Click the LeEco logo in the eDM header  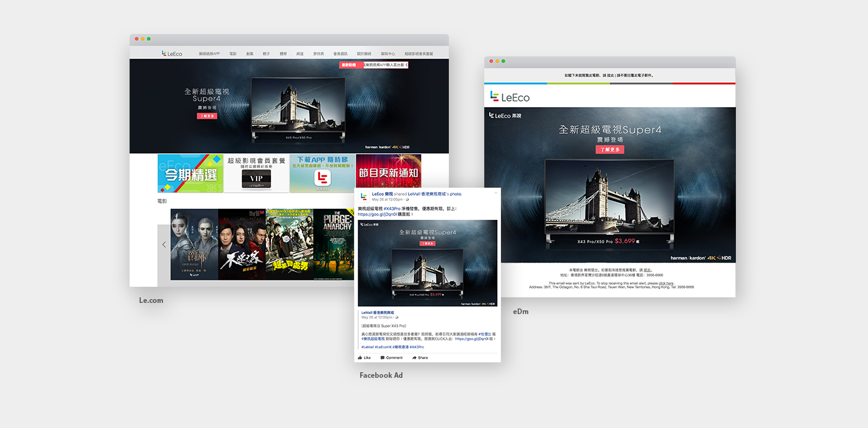(x=510, y=97)
